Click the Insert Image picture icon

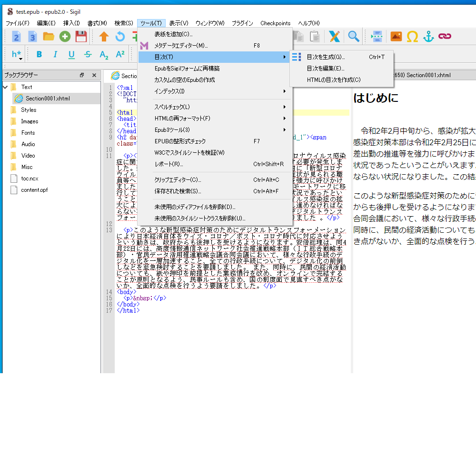click(396, 37)
